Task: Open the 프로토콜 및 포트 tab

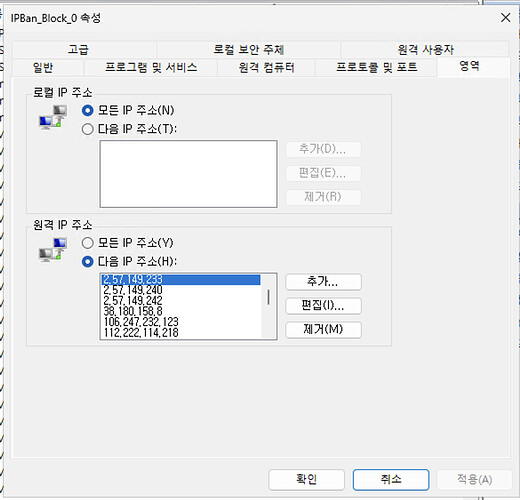Action: [x=376, y=68]
